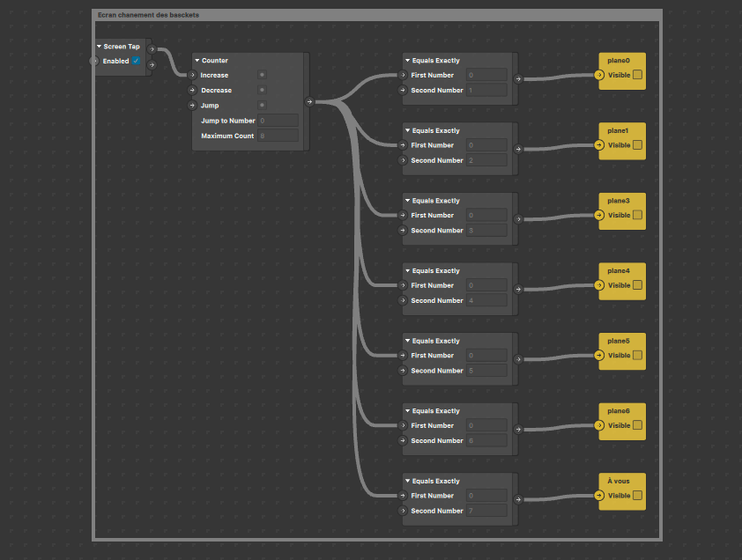The height and width of the screenshot is (560, 742).
Task: Click output port of Equals Exactly feeding plane6
Action: click(518, 429)
